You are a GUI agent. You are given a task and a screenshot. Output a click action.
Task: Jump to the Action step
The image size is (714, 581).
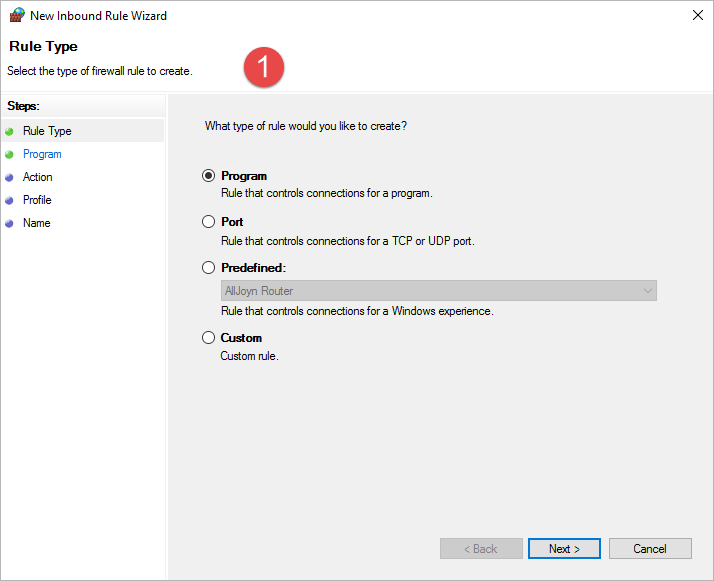[38, 177]
